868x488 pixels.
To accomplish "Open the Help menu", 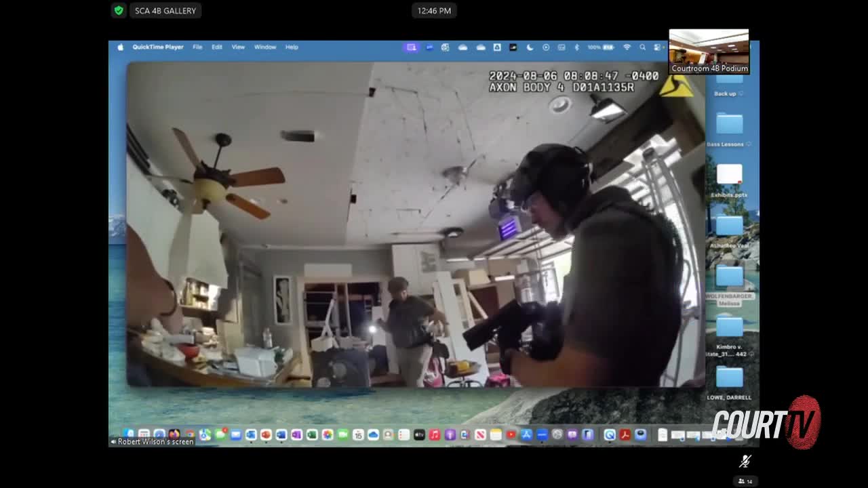I will pos(292,47).
